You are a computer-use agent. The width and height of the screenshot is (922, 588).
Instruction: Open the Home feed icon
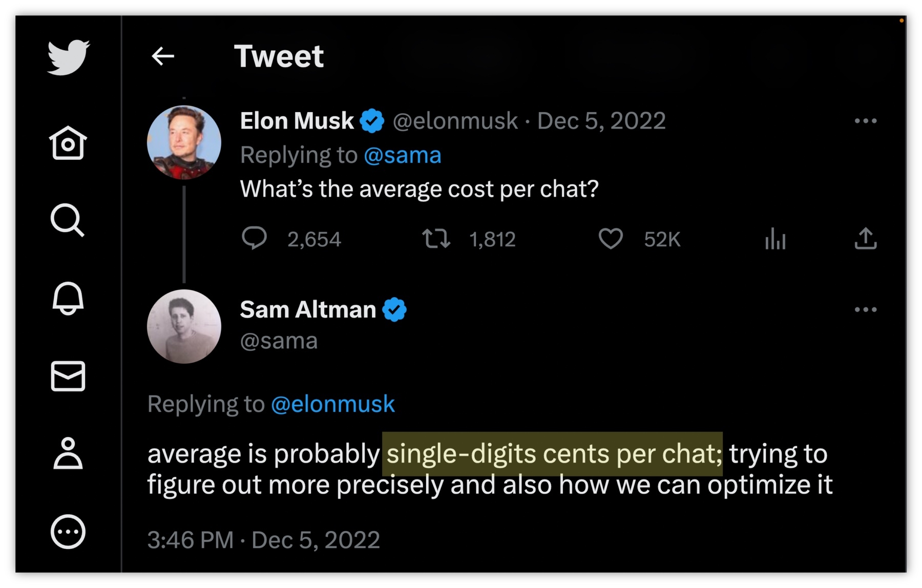68,143
